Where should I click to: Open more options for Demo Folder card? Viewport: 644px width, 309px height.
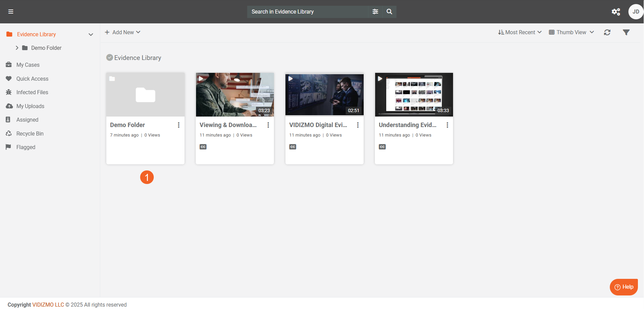tap(178, 125)
